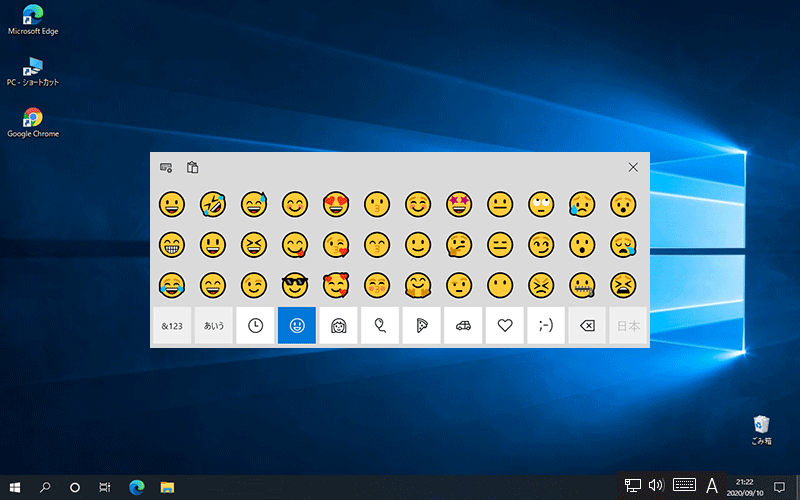
Task: Open the people emoji category tab
Action: 338,326
